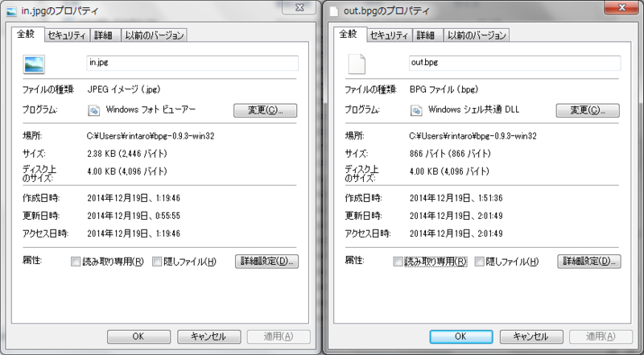Select 全般 tab in in.jpg properties

click(26, 35)
